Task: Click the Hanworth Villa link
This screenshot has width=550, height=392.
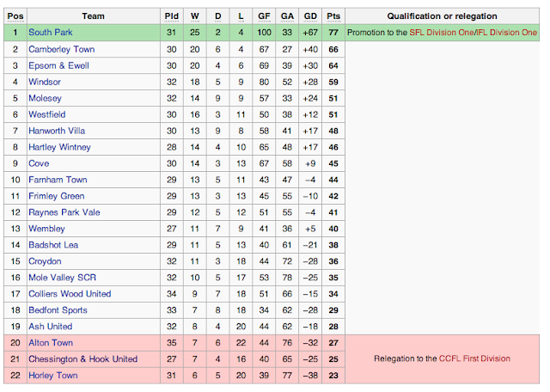Action: click(x=57, y=131)
